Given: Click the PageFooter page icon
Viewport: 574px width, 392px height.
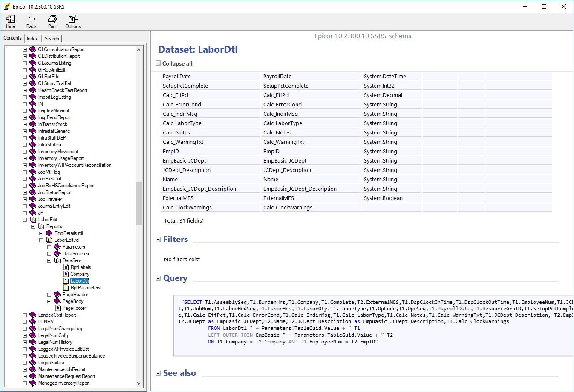Looking at the screenshot, I should tap(58, 308).
